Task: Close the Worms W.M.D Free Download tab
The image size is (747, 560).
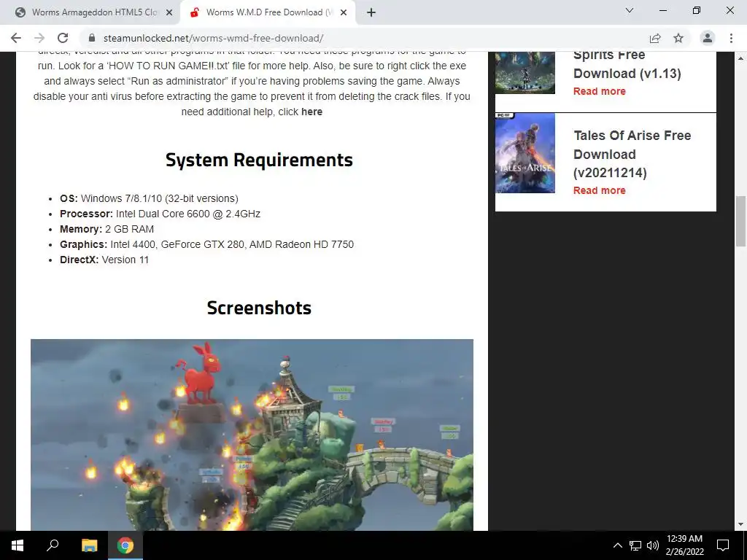Action: [344, 12]
